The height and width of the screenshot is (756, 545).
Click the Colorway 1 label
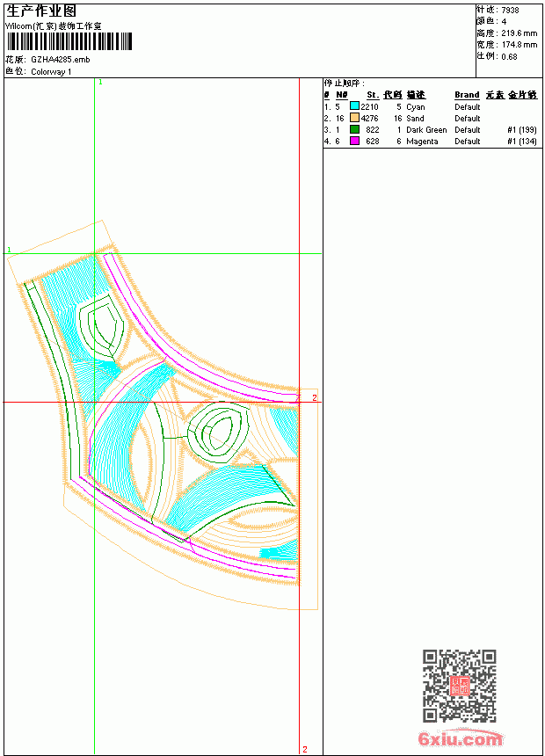(51, 72)
